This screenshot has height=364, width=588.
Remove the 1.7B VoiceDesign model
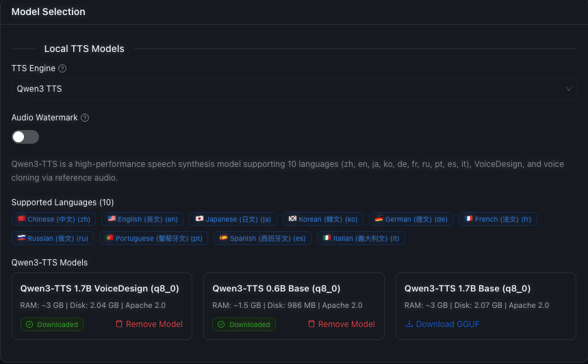(149, 324)
